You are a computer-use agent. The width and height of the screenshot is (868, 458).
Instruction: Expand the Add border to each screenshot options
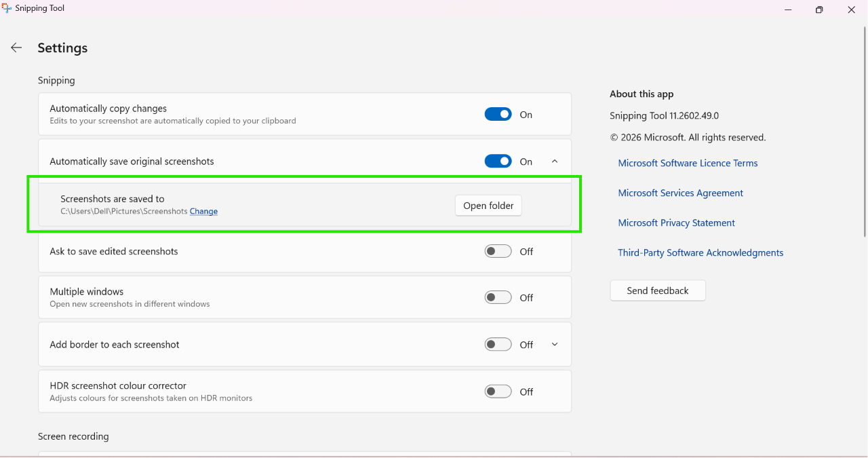coord(555,345)
